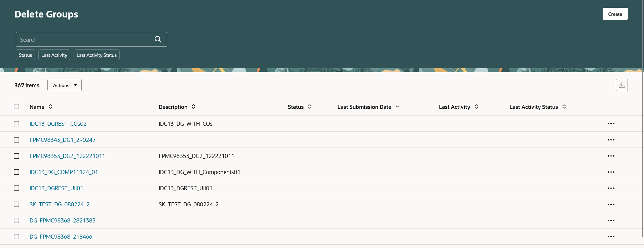Open the IDC13_DGREST_COs02 delete group

coord(58,124)
